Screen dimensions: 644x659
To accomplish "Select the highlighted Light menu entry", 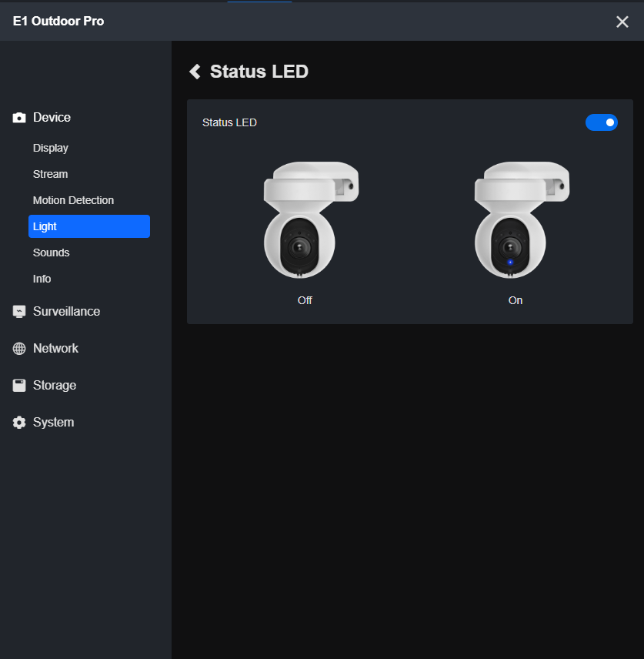I will 45,226.
